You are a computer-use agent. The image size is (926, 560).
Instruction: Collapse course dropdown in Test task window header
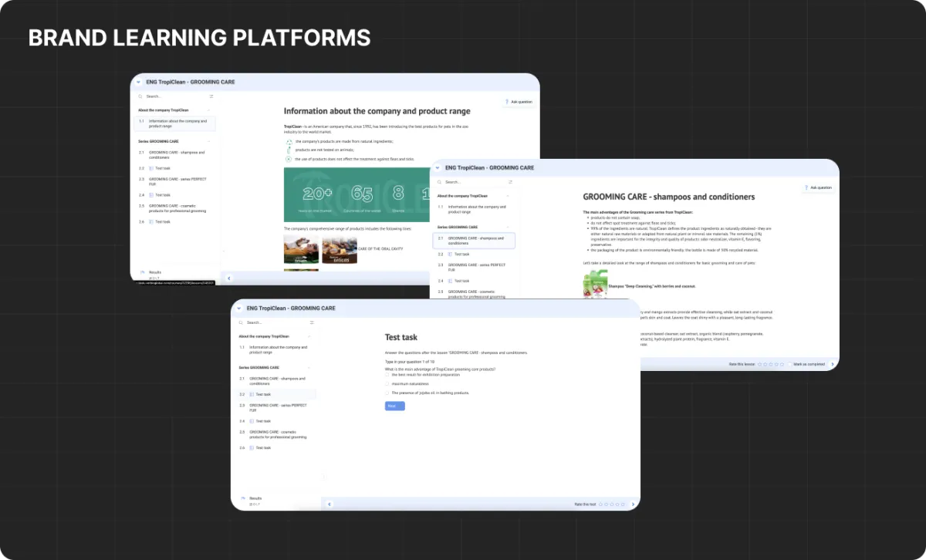(x=239, y=308)
